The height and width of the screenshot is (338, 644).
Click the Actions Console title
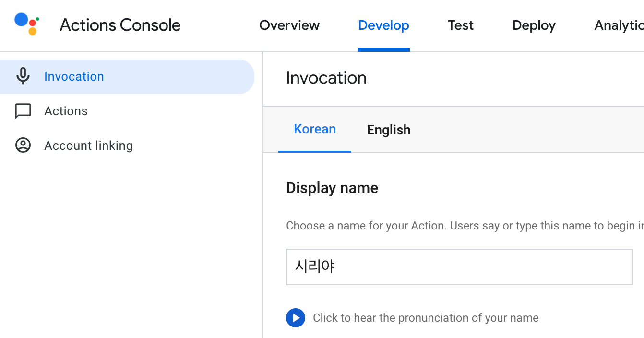(x=119, y=24)
